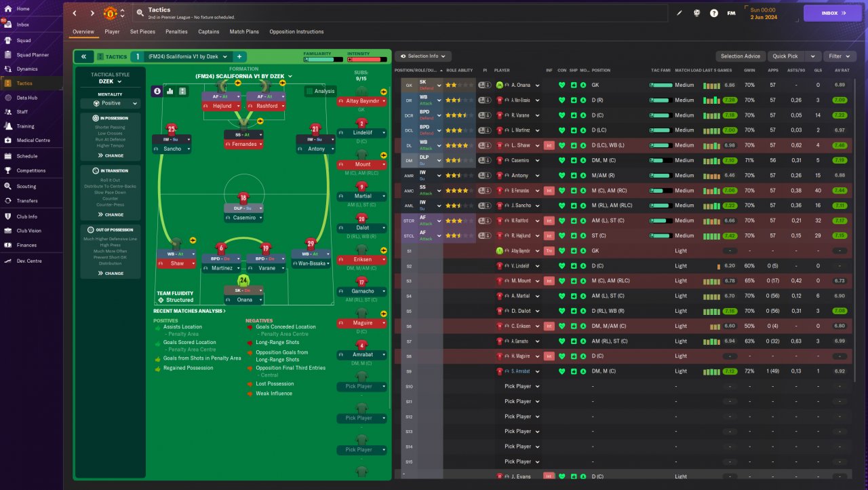
Task: Sort table by the AV RAT column
Action: point(842,70)
